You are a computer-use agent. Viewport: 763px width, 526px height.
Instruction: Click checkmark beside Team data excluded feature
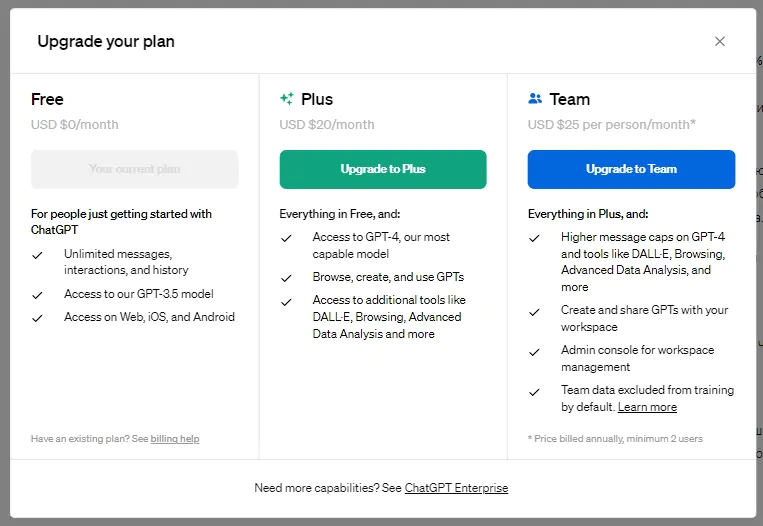535,391
